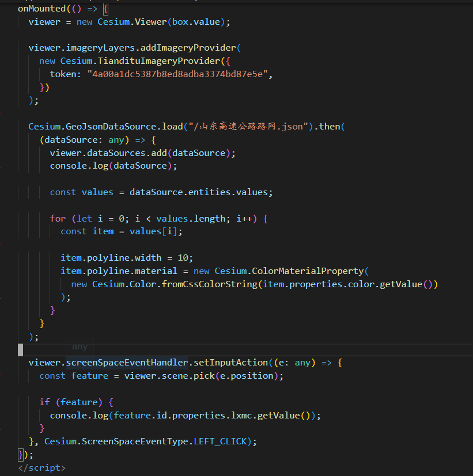The image size is (473, 476).
Task: Click the '/山东高速公路路网.json' file path string
Action: tap(248, 127)
